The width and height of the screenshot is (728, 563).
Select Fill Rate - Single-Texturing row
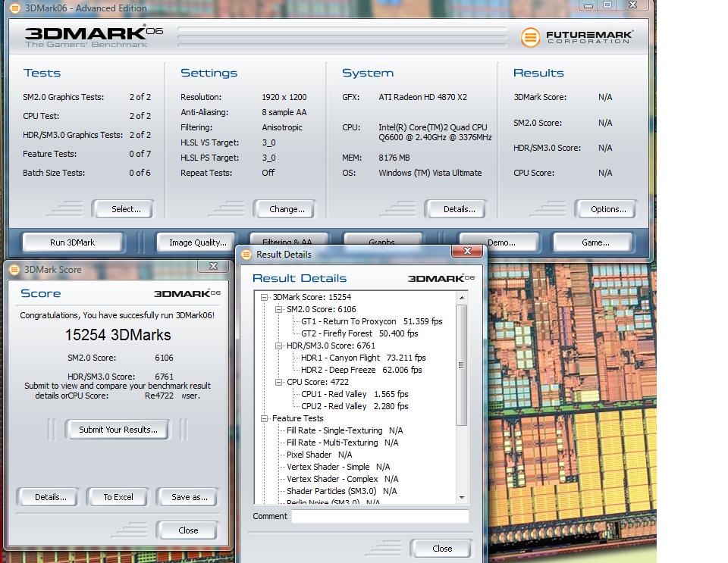click(x=344, y=430)
